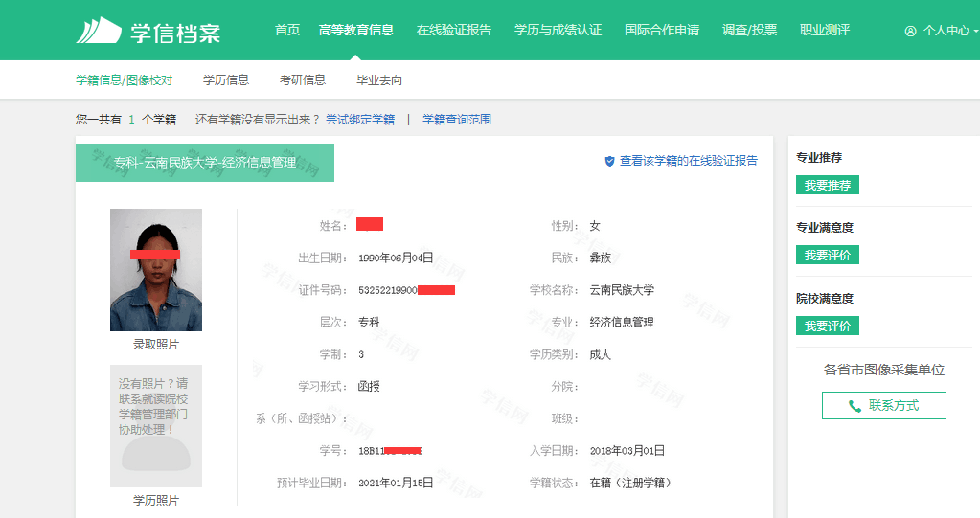
Task: Open the 首页 menu item
Action: pyautogui.click(x=287, y=31)
